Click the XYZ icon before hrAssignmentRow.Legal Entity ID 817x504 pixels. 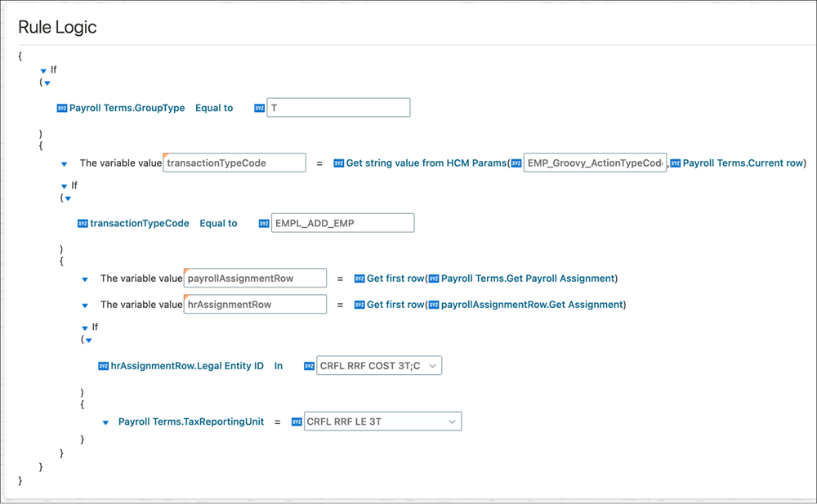pyautogui.click(x=105, y=365)
